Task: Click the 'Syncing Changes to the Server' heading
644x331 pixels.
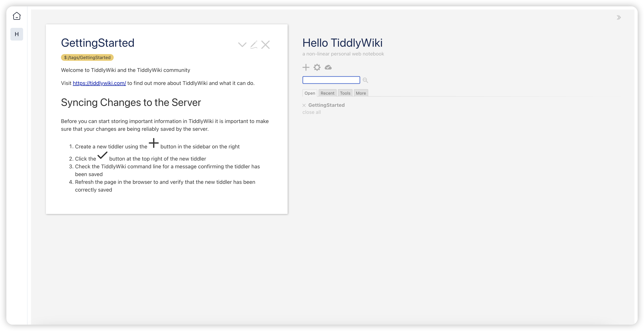Action: click(x=131, y=103)
